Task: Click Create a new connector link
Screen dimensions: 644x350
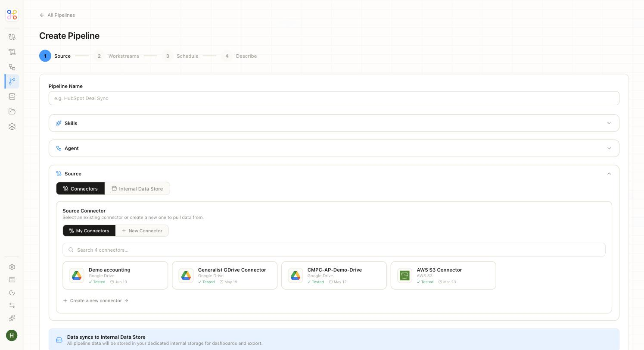Action: tap(96, 300)
